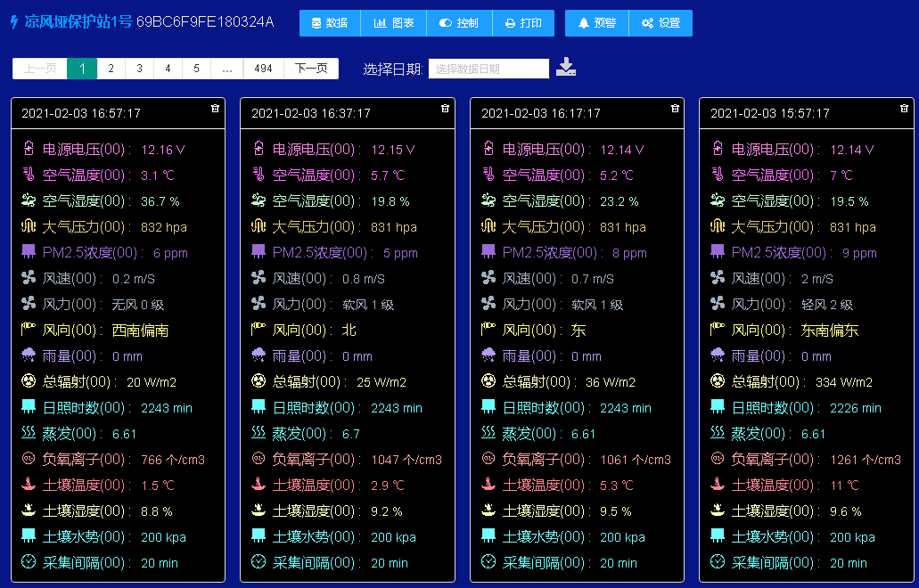Expand more pages via ellipsis button
Viewport: 919px width, 588px height.
[227, 69]
